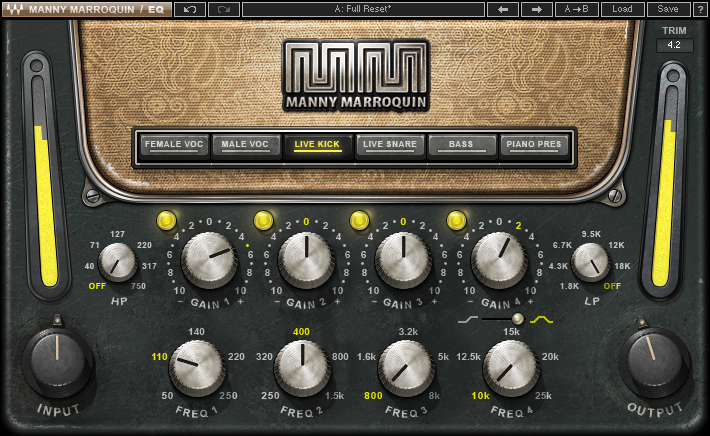Screen dimensions: 710x436
Task: Click the 140 label on Freq 1
Action: pyautogui.click(x=196, y=331)
